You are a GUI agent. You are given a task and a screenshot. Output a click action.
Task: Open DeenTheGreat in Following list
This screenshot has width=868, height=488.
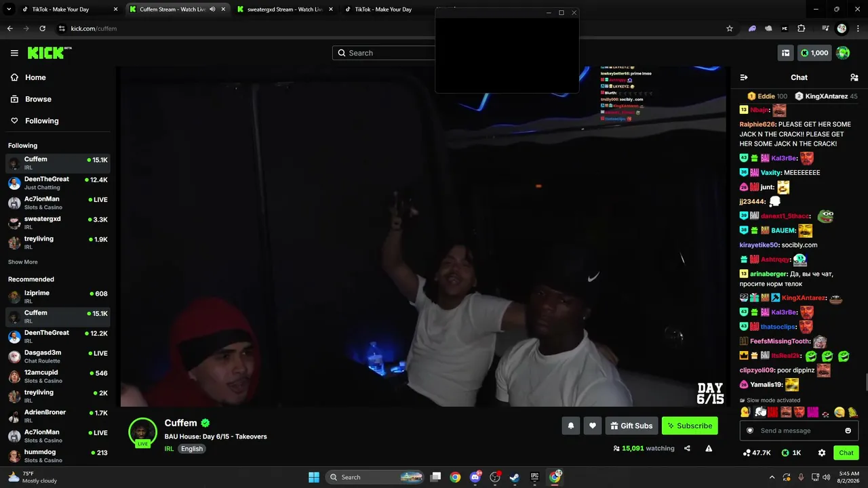click(58, 183)
